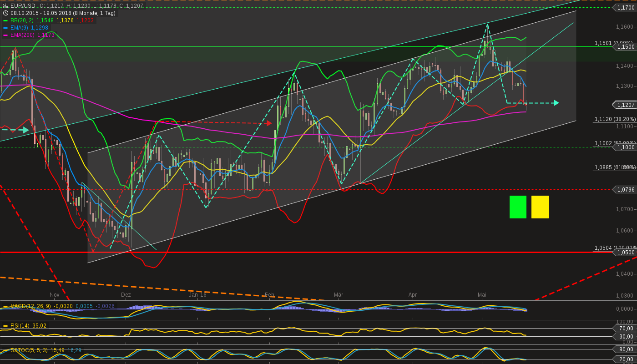Click the 1,1700 price axis tag
The height and width of the screenshot is (364, 637).
tap(625, 8)
